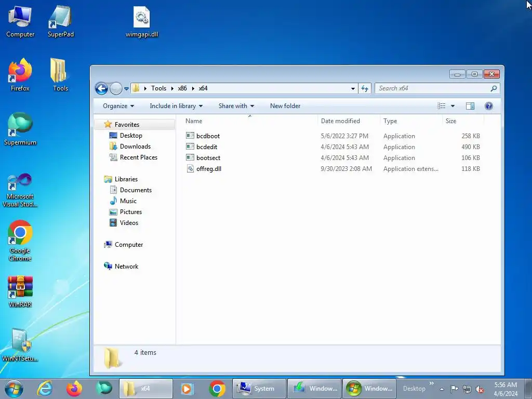The image size is (532, 399).
Task: Click the search magnifier icon
Action: tap(494, 88)
